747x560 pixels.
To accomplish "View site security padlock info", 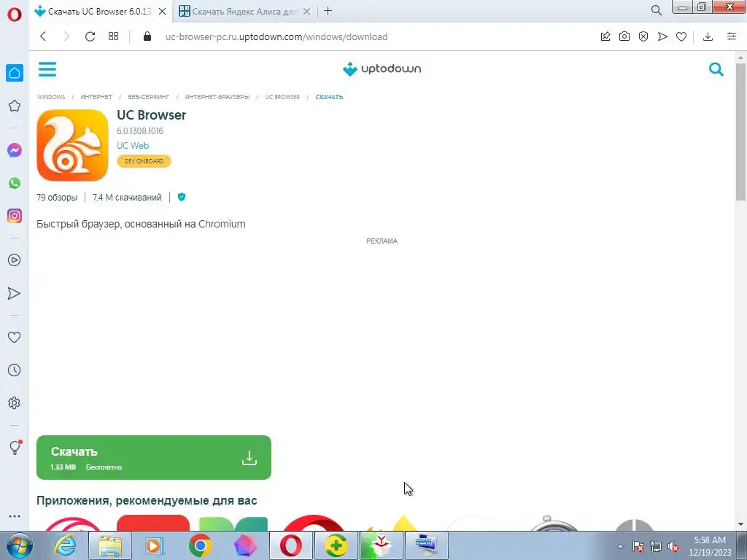I will 147,36.
